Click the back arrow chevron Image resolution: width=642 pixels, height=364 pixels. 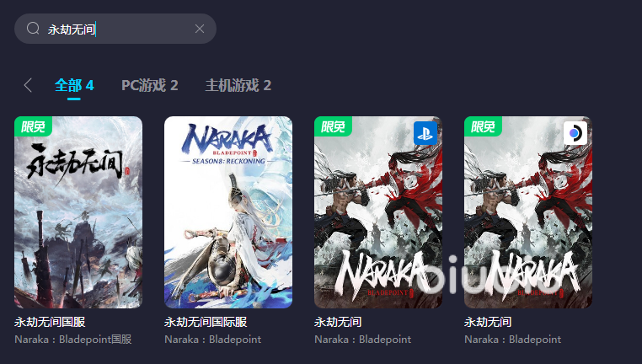click(28, 85)
